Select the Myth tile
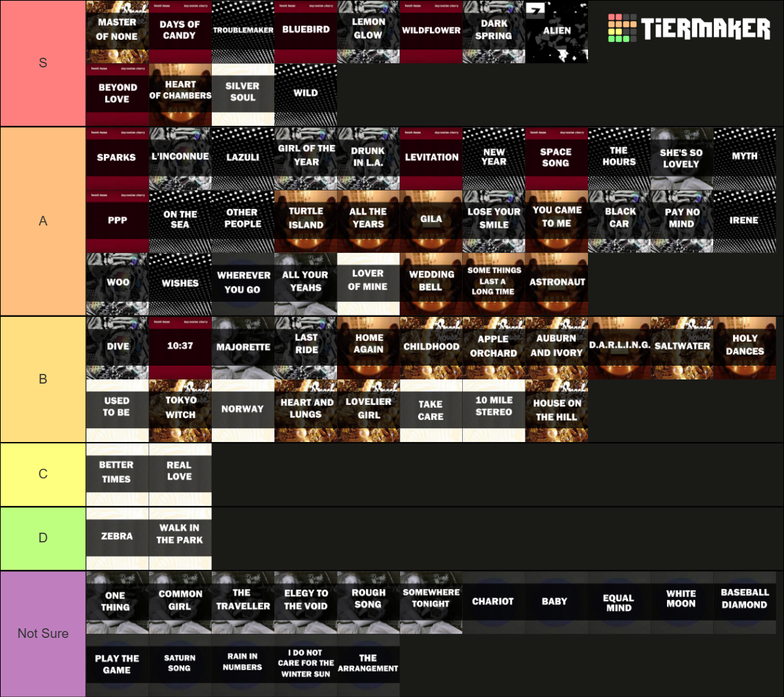 (745, 158)
